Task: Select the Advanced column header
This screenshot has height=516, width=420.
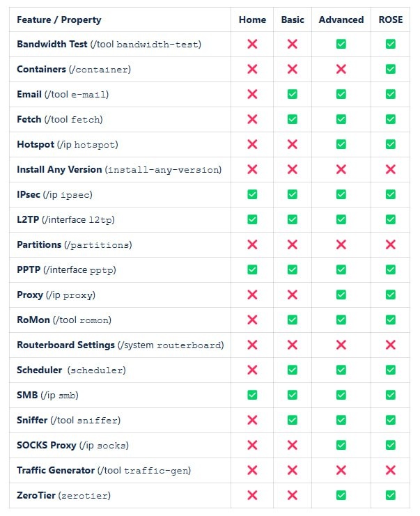Action: 341,19
